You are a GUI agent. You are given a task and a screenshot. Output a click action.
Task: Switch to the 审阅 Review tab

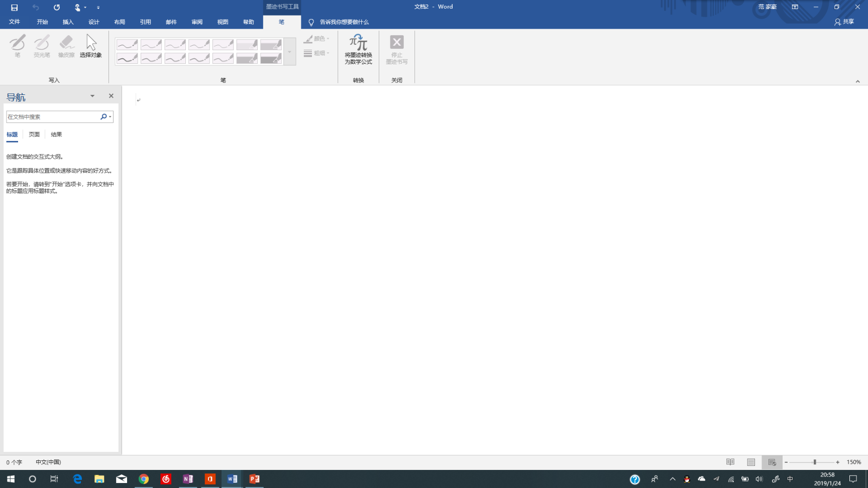(x=197, y=22)
